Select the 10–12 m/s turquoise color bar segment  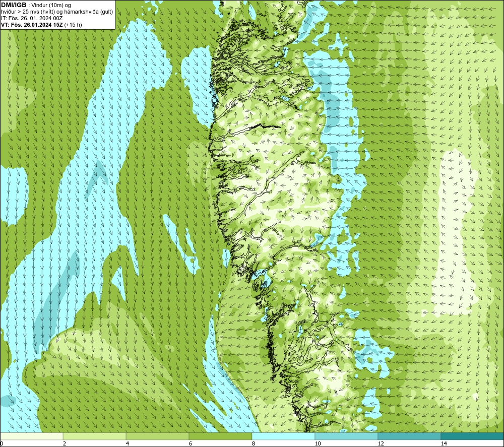347,436
